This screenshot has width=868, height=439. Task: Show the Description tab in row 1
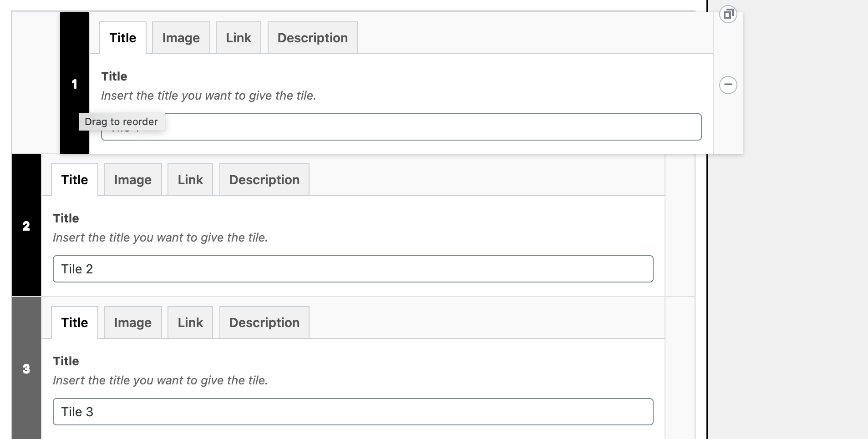[x=312, y=38]
